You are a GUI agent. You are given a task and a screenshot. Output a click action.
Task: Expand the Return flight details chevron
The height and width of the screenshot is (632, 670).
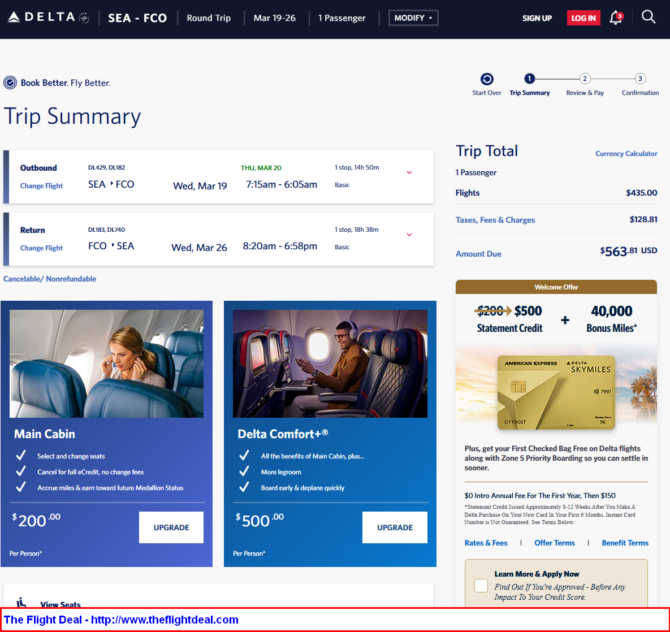click(x=409, y=235)
